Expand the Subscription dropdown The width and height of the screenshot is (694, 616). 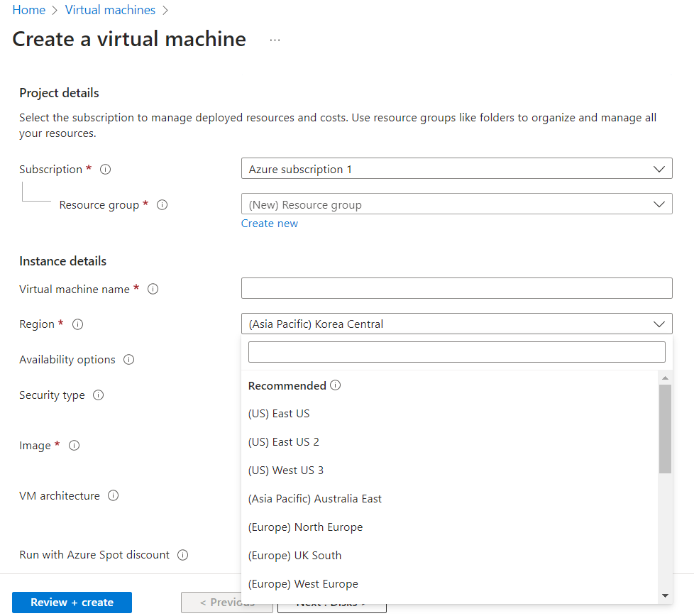tap(457, 168)
